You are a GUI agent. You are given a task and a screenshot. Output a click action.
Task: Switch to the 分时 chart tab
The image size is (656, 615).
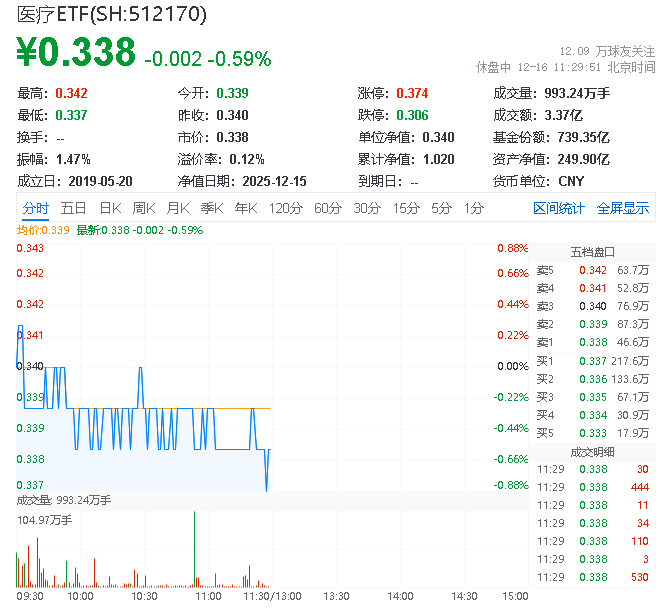click(x=35, y=208)
